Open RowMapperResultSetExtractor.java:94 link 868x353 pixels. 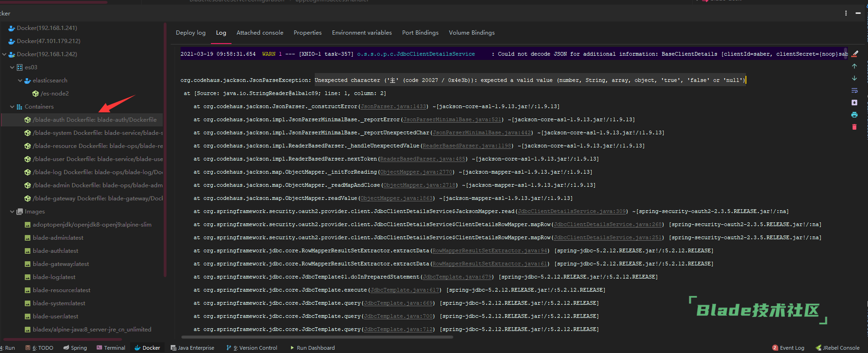(x=490, y=251)
